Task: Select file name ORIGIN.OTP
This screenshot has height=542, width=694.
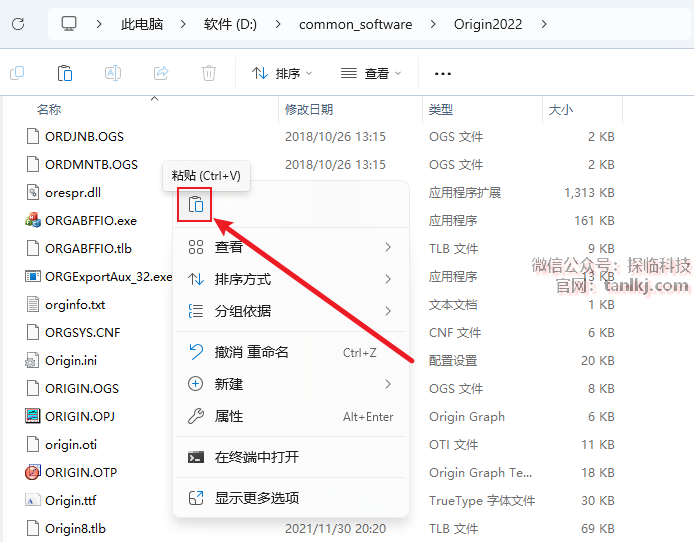Action: tap(81, 472)
